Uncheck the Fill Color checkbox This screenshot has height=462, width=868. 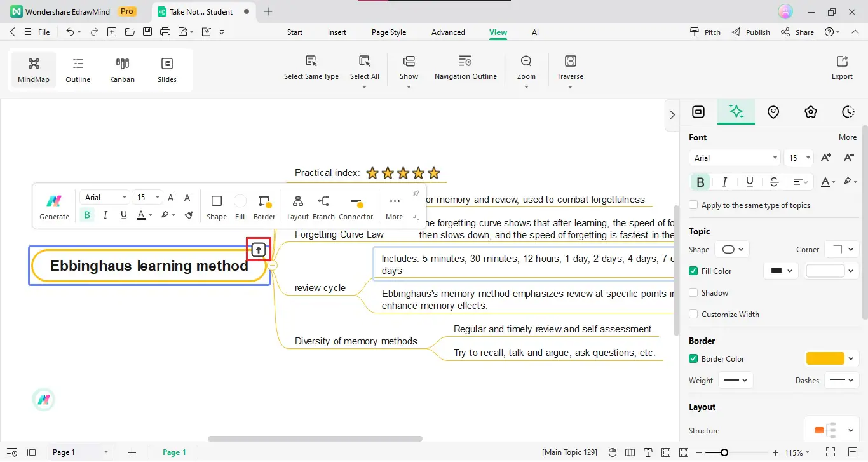pyautogui.click(x=693, y=271)
